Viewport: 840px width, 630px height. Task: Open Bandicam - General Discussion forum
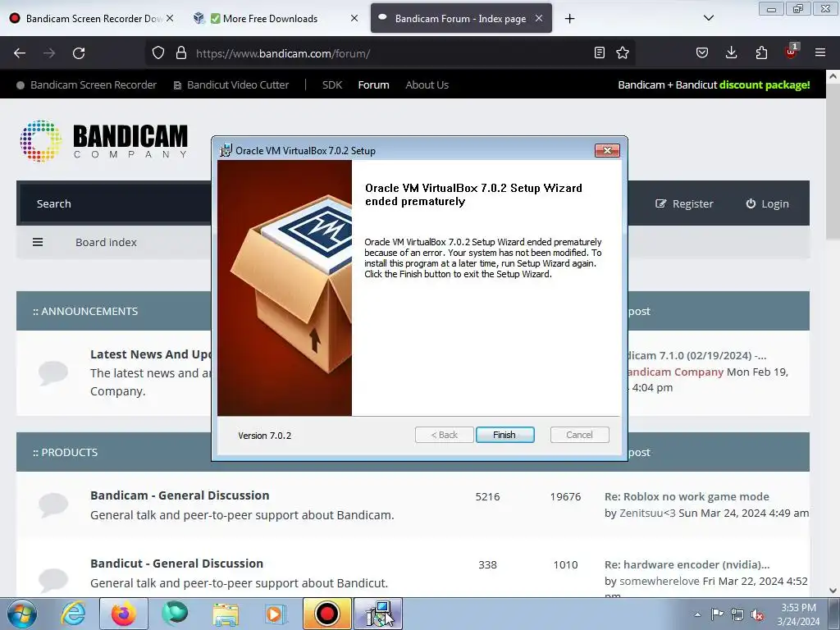pyautogui.click(x=180, y=495)
